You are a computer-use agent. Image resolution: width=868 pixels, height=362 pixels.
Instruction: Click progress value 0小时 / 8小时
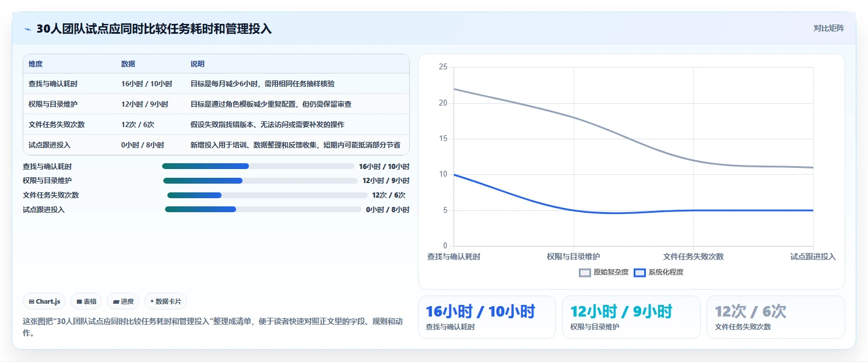tap(388, 209)
